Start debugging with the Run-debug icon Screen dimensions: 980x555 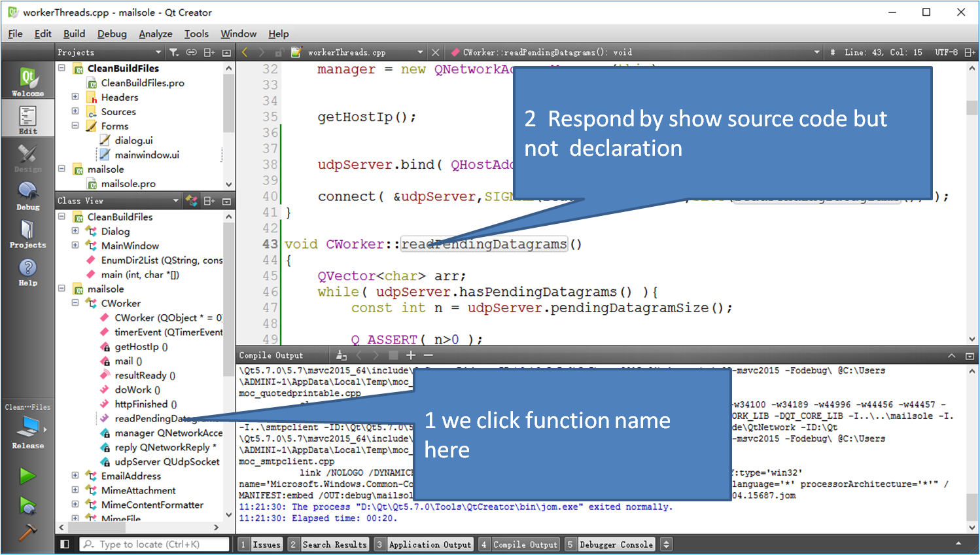[x=27, y=505]
